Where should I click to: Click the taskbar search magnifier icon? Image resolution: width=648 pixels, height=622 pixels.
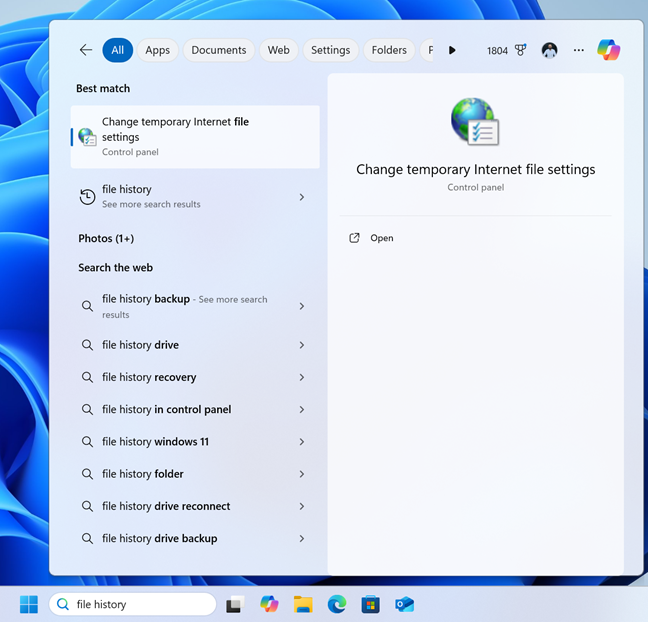tap(62, 604)
